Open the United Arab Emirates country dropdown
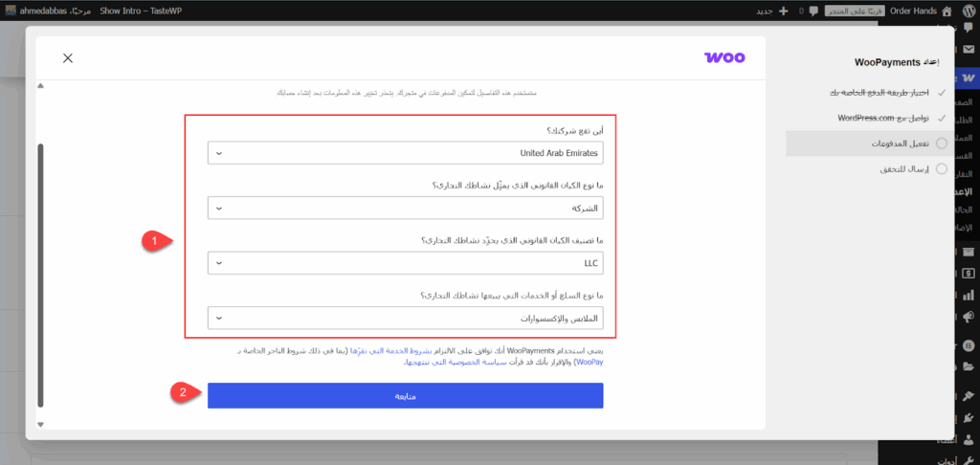This screenshot has height=465, width=980. pos(405,153)
